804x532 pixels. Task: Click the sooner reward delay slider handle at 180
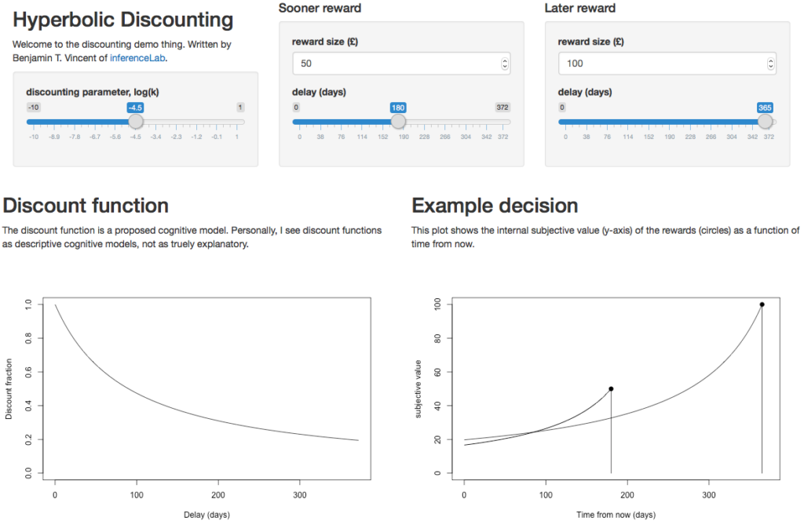click(x=398, y=122)
